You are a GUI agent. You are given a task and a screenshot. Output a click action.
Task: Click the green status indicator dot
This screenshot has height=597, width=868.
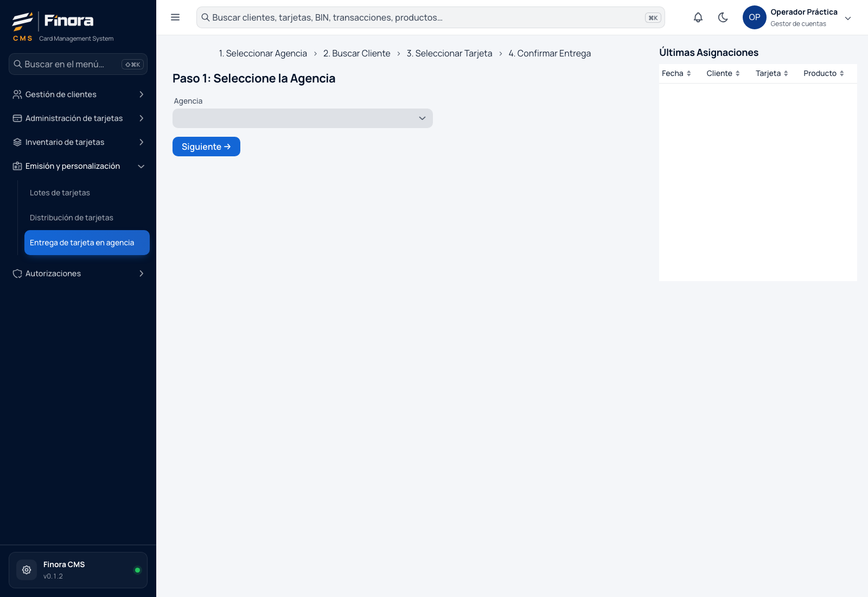137,570
